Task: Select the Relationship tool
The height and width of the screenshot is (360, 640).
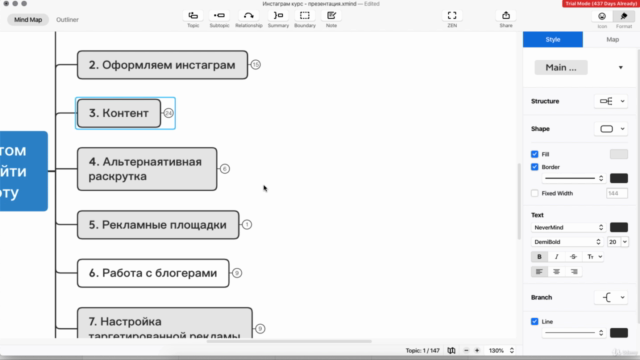Action: point(249,16)
